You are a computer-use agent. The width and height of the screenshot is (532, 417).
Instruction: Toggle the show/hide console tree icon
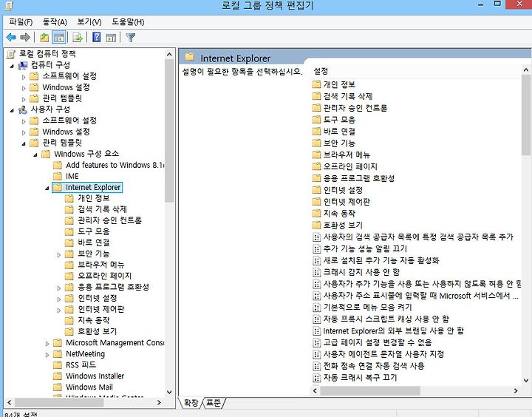tap(58, 38)
